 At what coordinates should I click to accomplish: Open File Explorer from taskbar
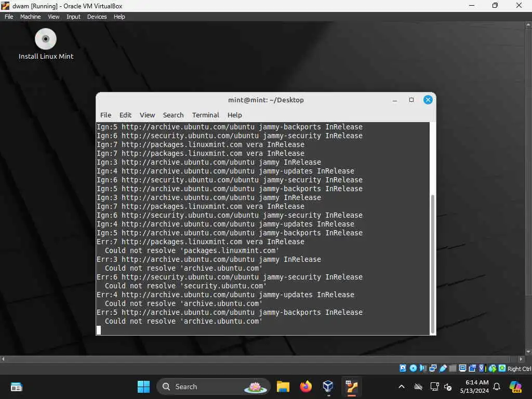tap(283, 387)
